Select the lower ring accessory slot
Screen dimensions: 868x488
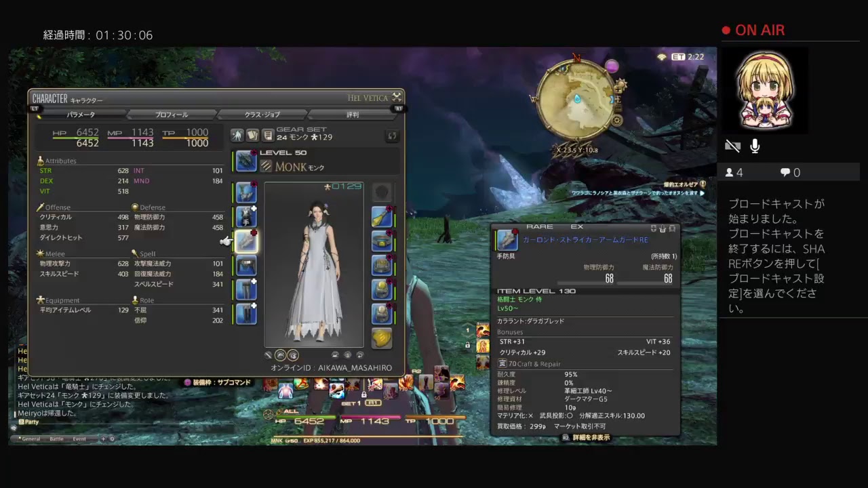pos(382,314)
